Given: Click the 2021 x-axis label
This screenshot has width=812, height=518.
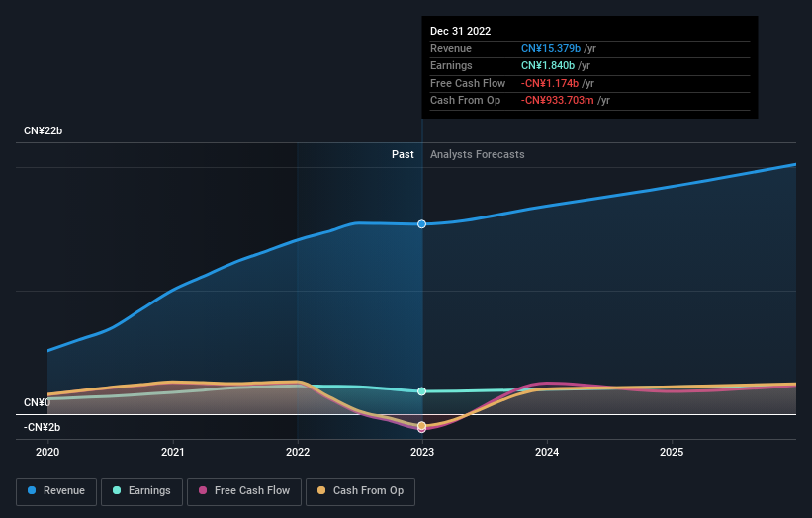Looking at the screenshot, I should pos(172,453).
